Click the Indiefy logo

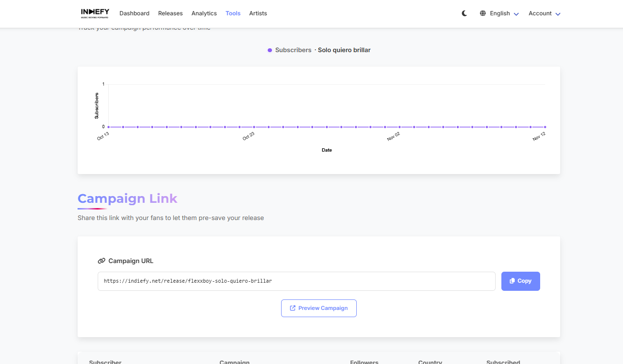coord(95,13)
